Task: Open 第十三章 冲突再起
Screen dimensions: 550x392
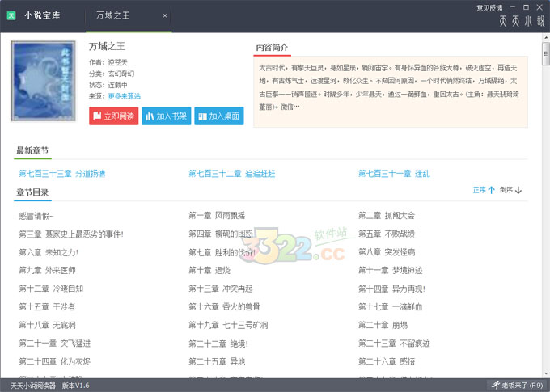Action: coord(221,289)
